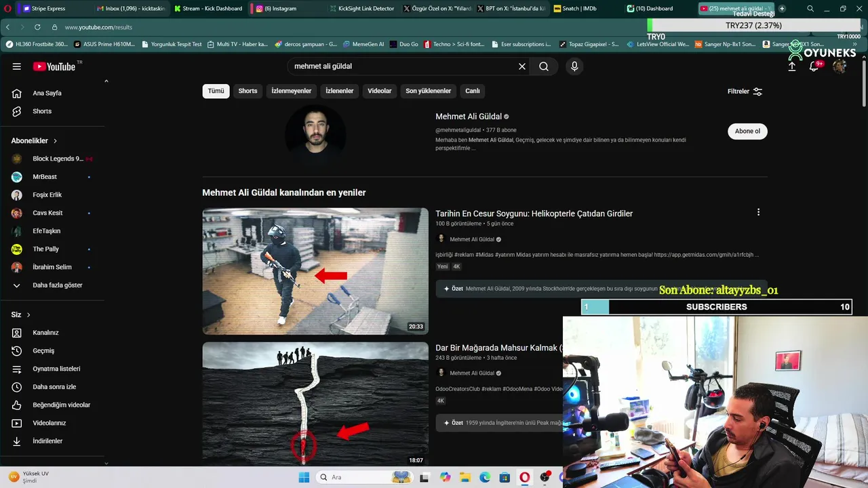Expand the Siz section chevron
The width and height of the screenshot is (868, 488).
(28, 314)
